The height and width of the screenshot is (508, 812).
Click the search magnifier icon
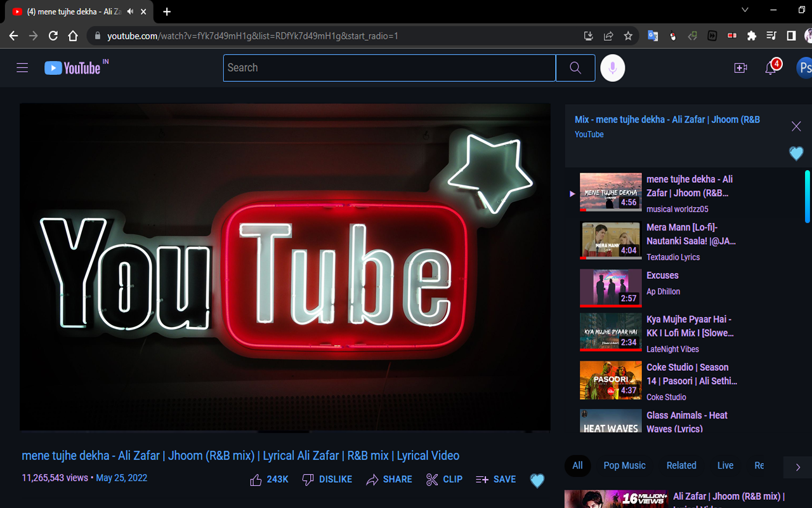point(575,67)
